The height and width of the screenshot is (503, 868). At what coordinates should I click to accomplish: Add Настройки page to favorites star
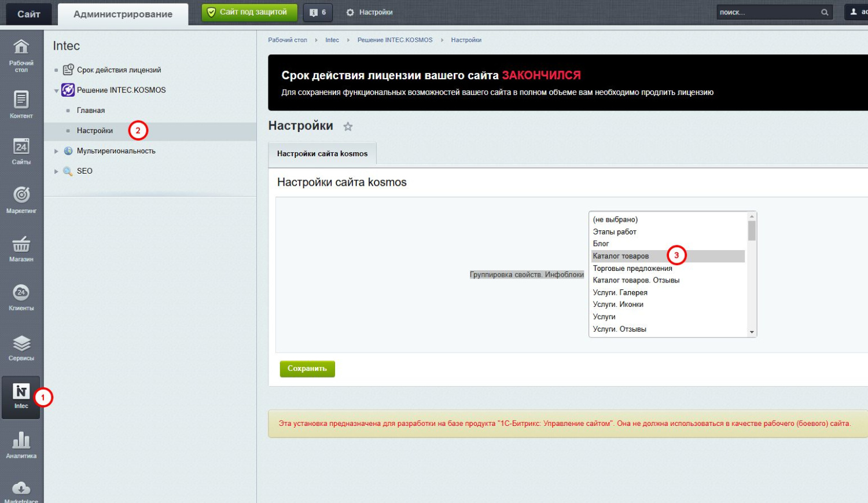point(348,126)
